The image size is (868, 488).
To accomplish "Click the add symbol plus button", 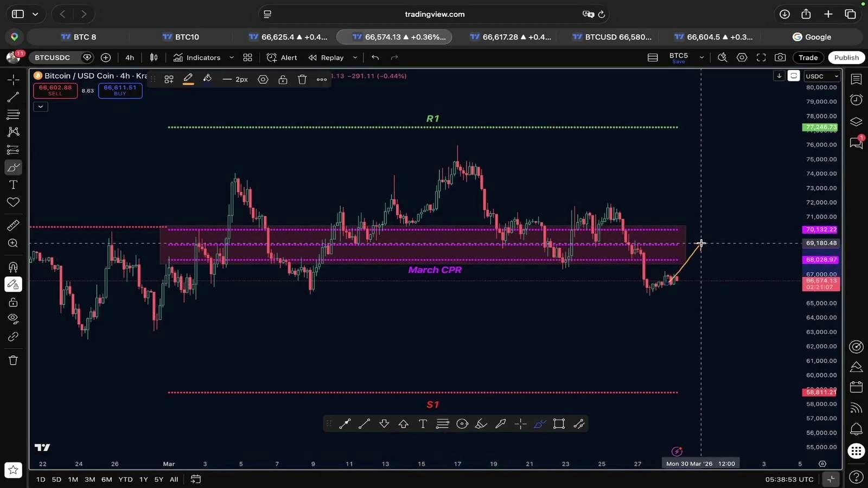I will tap(106, 57).
